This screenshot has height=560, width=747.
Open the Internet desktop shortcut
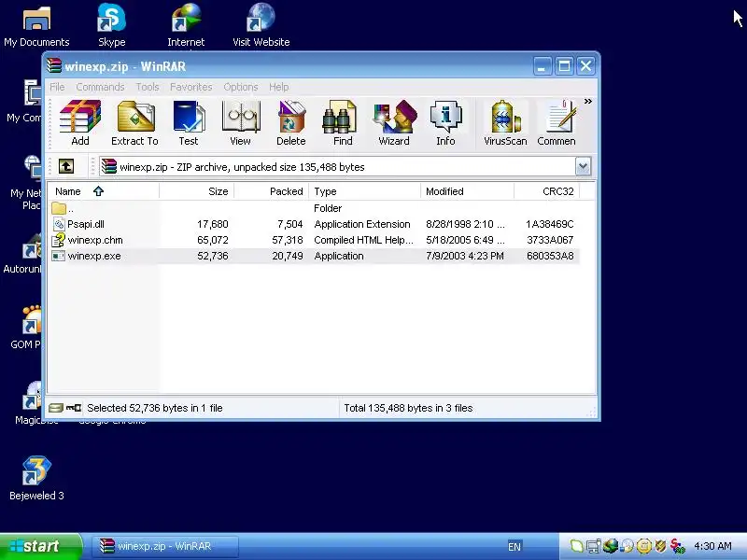[x=186, y=27]
